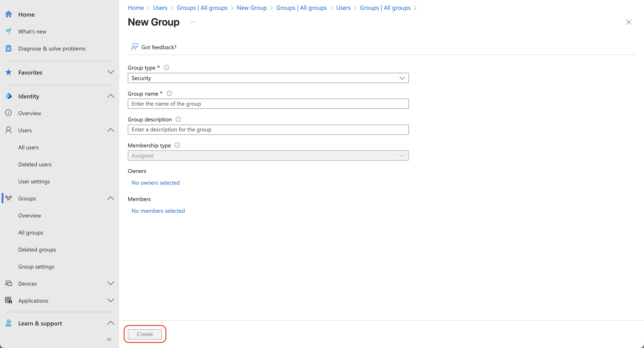Select Group settings in sidebar

[36, 266]
